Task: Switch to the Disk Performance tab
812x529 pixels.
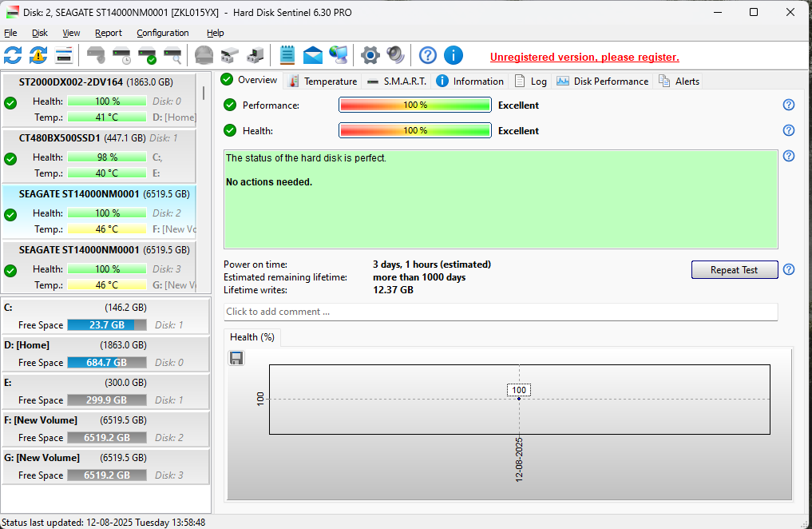Action: coord(603,81)
